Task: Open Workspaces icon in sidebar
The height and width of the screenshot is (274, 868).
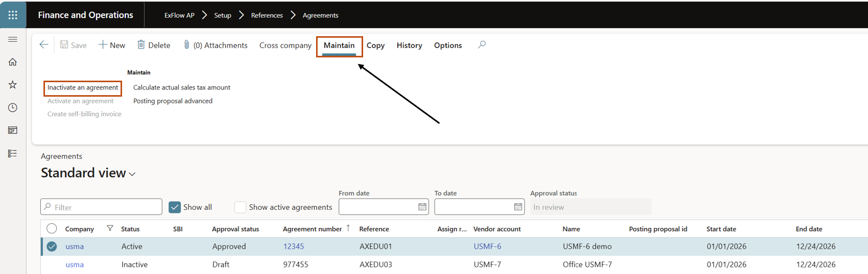Action: coord(13,130)
